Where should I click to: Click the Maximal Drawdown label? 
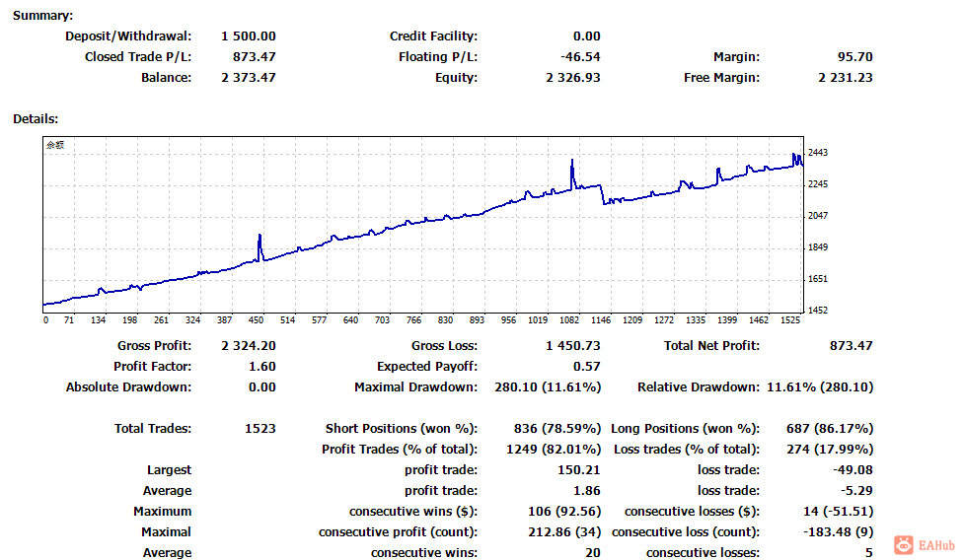tap(415, 387)
